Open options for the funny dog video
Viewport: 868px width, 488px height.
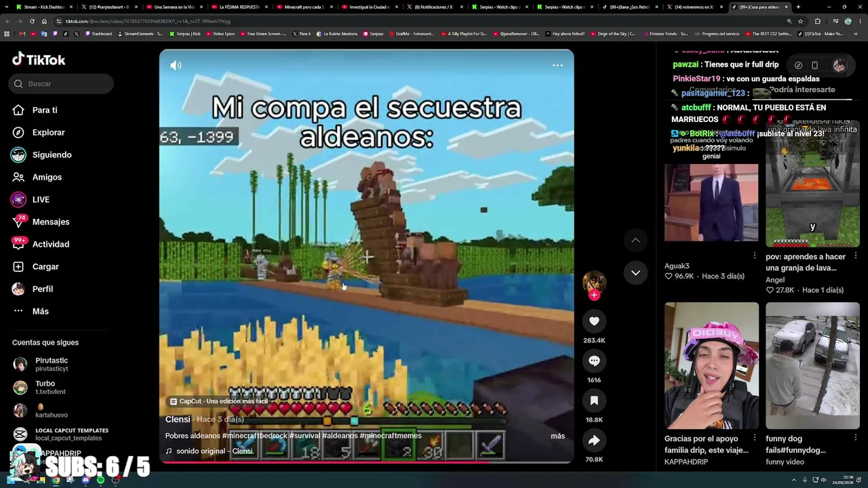pyautogui.click(x=856, y=438)
